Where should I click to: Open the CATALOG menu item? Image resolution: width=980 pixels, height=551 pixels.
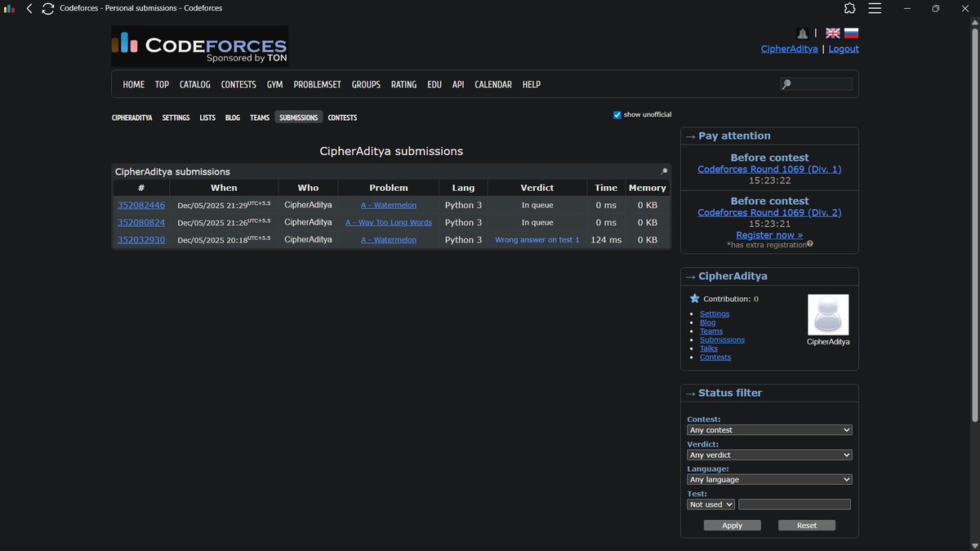tap(195, 85)
